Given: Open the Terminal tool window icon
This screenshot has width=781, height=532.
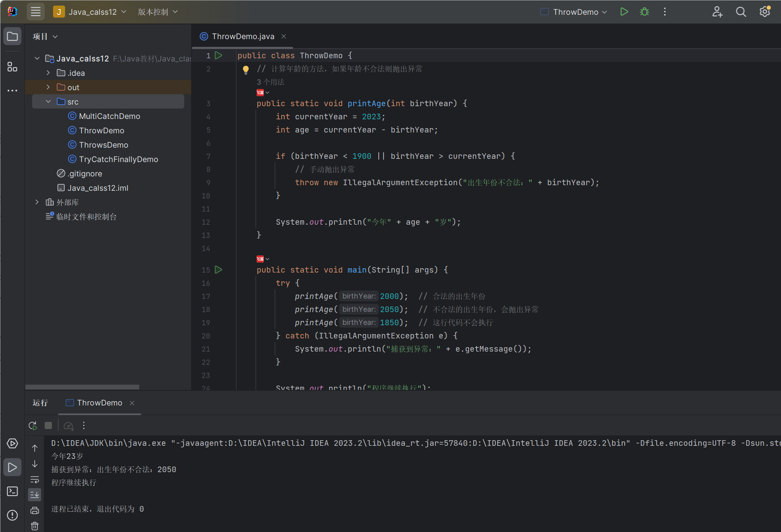Looking at the screenshot, I should (12, 491).
